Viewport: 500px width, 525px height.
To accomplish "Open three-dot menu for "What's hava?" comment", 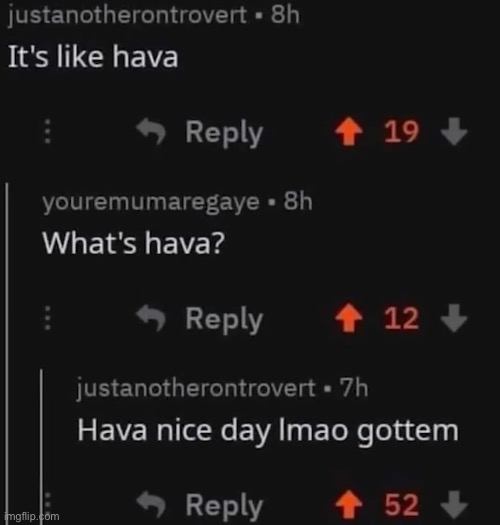I will click(48, 318).
